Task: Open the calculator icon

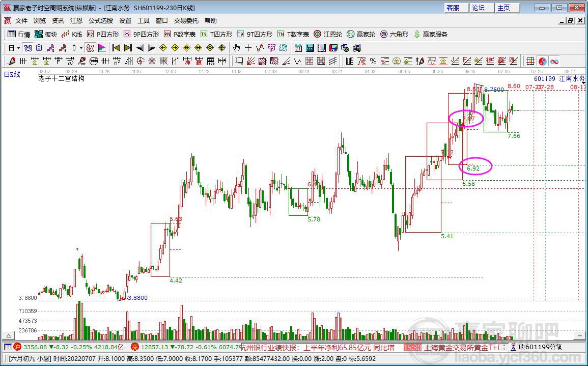Action: tap(310, 48)
